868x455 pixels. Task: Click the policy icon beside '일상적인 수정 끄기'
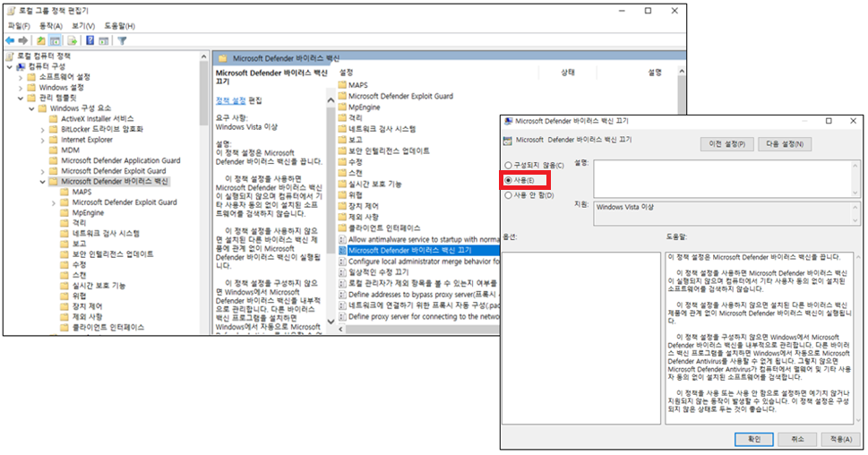(343, 272)
